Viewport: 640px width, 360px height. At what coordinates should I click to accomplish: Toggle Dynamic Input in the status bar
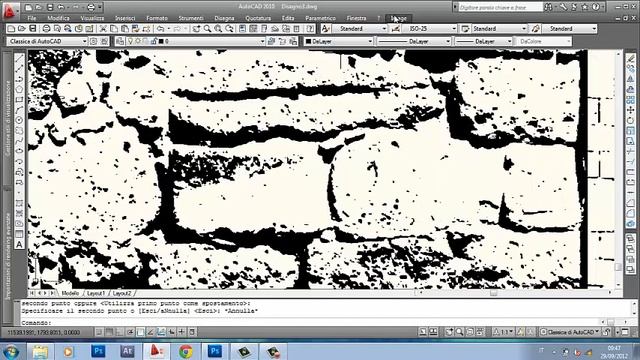171,332
